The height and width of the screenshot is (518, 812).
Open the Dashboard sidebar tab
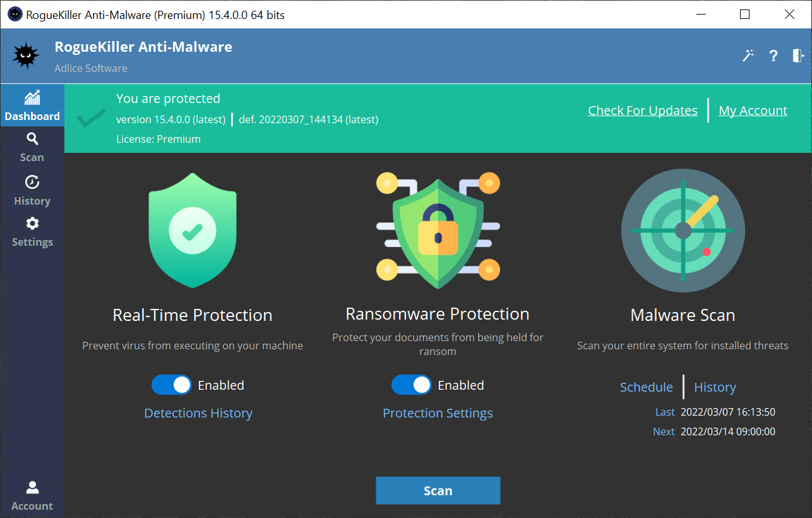(x=32, y=106)
